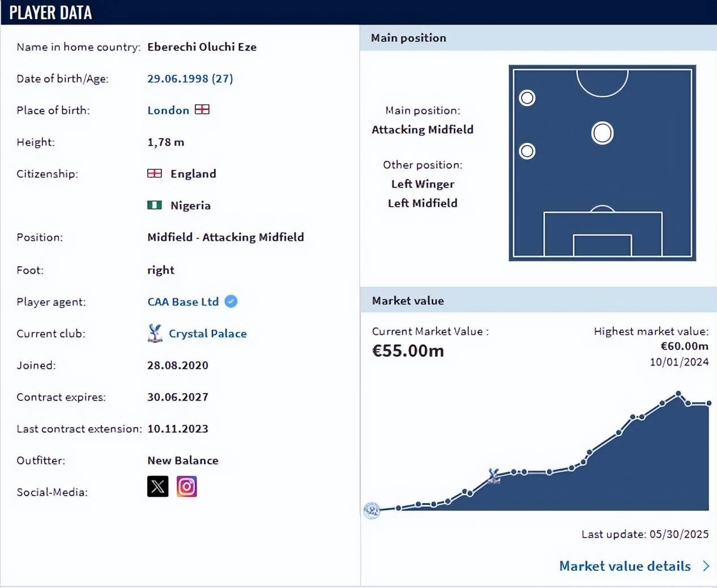Click the QPR crest on market value chart
The height and width of the screenshot is (588, 717).
click(372, 510)
